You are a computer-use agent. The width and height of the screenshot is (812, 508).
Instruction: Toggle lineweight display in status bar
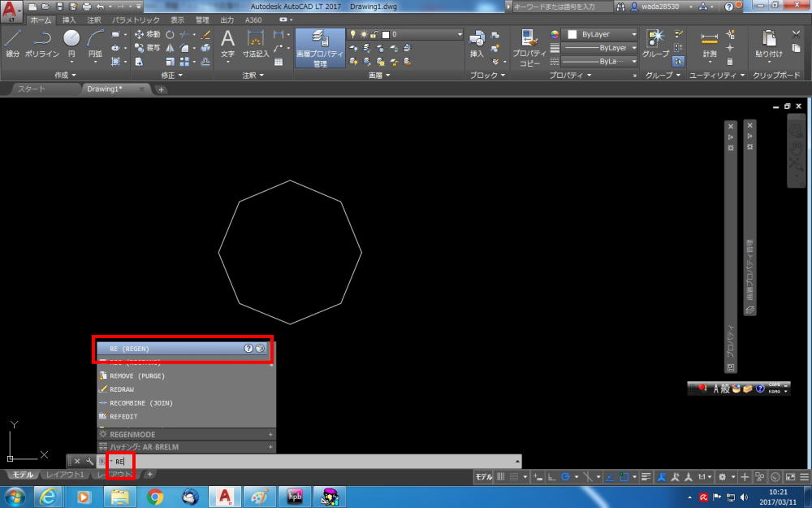click(646, 477)
